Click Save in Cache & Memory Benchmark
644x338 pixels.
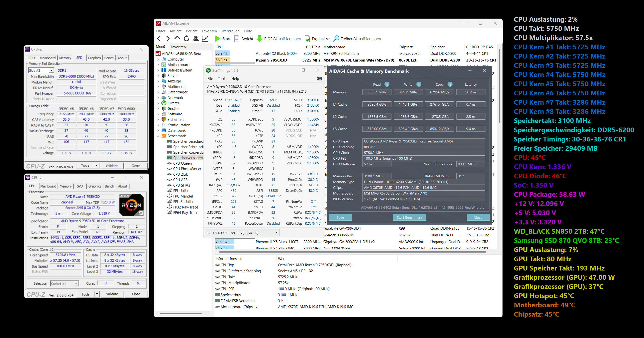coord(340,217)
